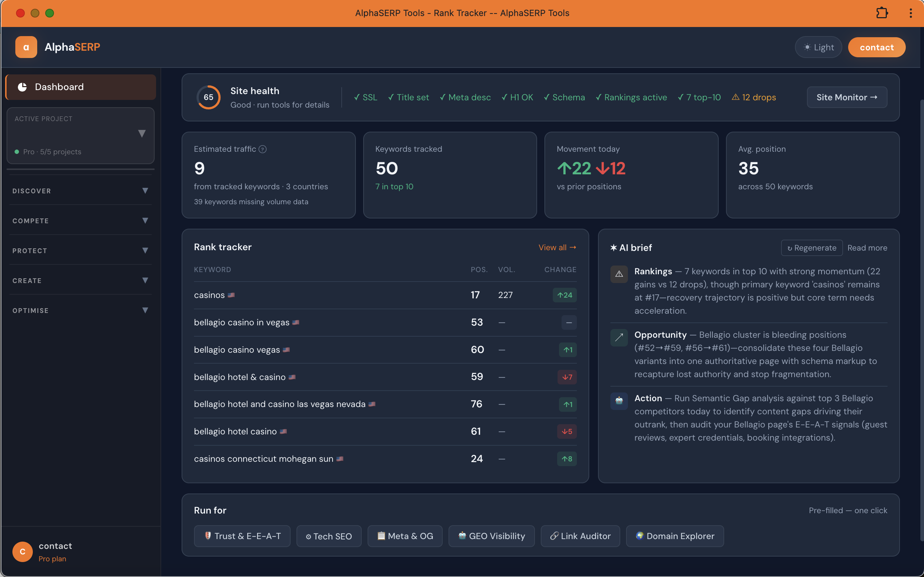Run Tech SEO tool
This screenshot has height=577, width=924.
click(329, 536)
